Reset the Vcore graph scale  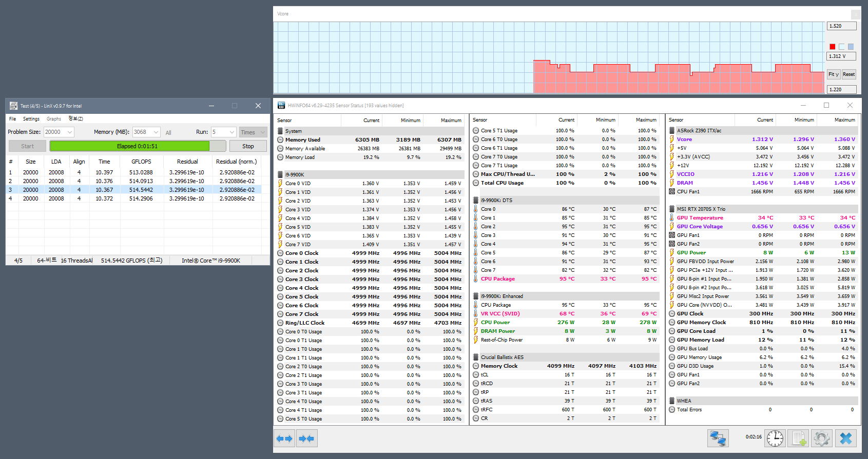point(849,74)
